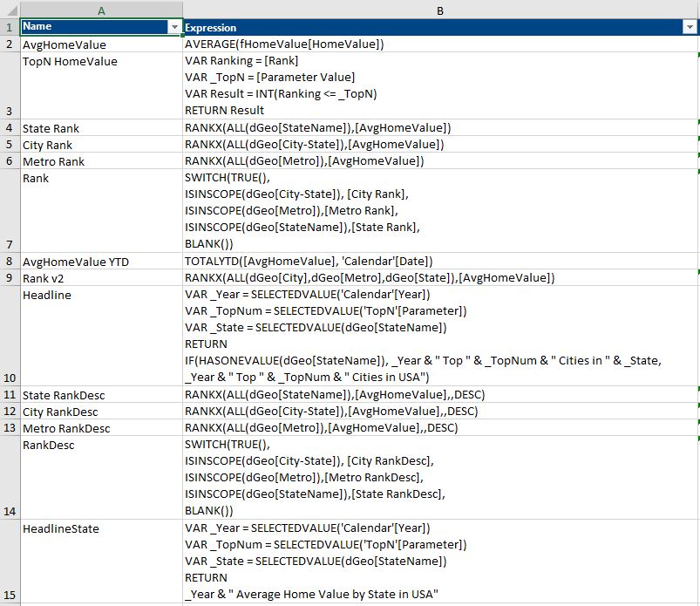
Task: Select the Rank v2 name cell
Action: tap(100, 278)
